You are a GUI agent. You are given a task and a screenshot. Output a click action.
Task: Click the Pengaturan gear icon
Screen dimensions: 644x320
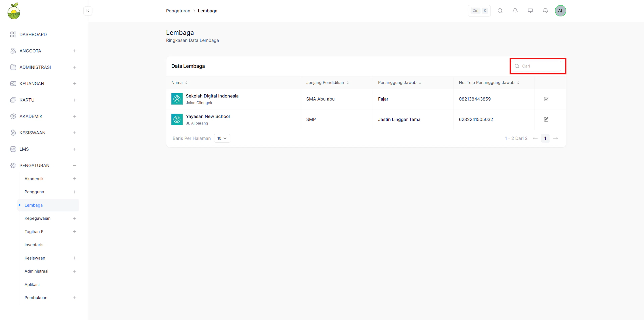[13, 165]
